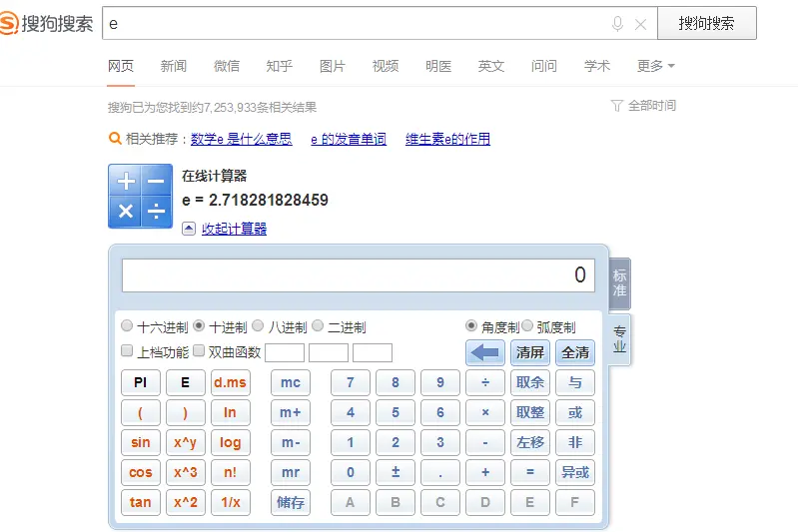Viewport: 798px width, 532px height.
Task: Click the multiply × key
Action: [485, 412]
